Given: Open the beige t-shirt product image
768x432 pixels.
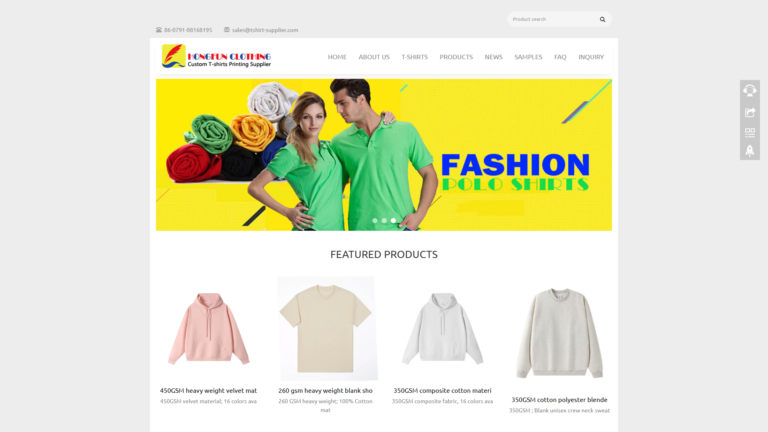Looking at the screenshot, I should tap(327, 328).
